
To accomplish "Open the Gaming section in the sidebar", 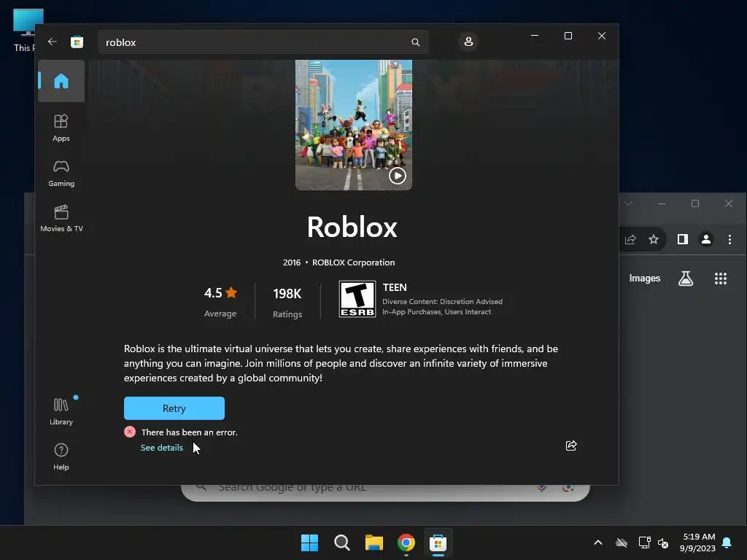I will 61,173.
